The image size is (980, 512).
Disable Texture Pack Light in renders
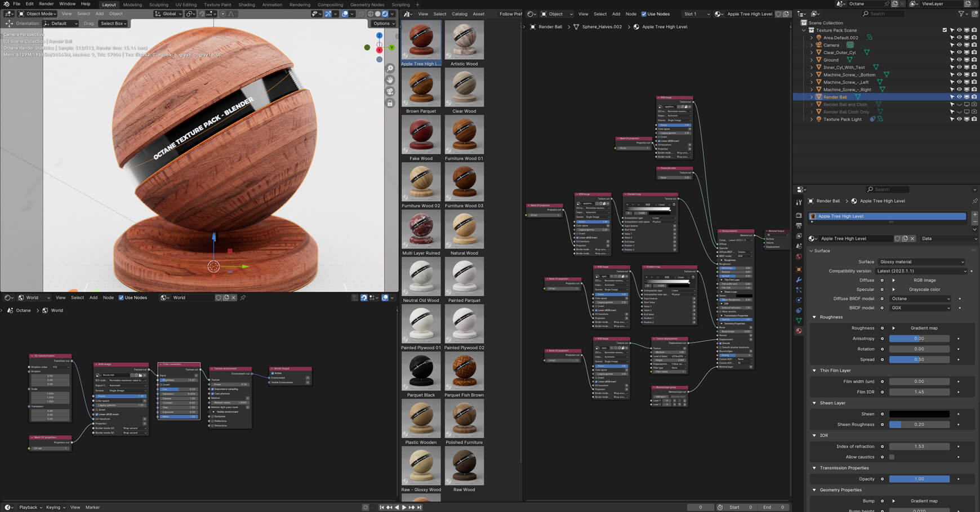[x=974, y=119]
